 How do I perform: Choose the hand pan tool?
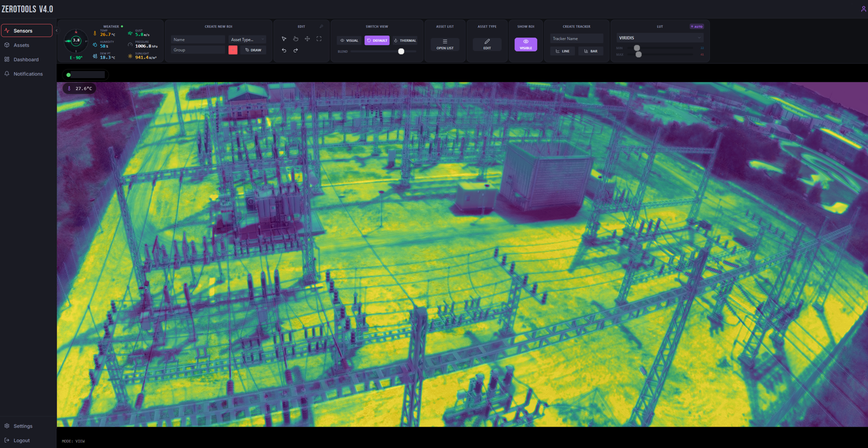[x=296, y=39]
